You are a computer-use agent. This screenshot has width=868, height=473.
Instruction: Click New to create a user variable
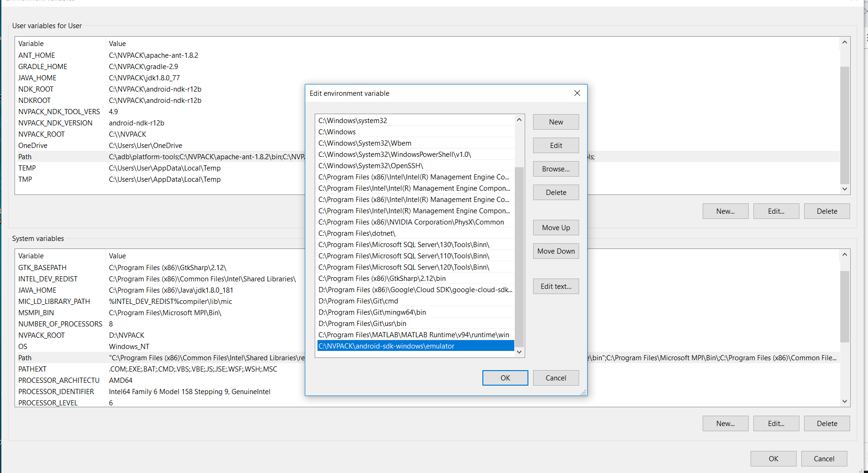(726, 211)
